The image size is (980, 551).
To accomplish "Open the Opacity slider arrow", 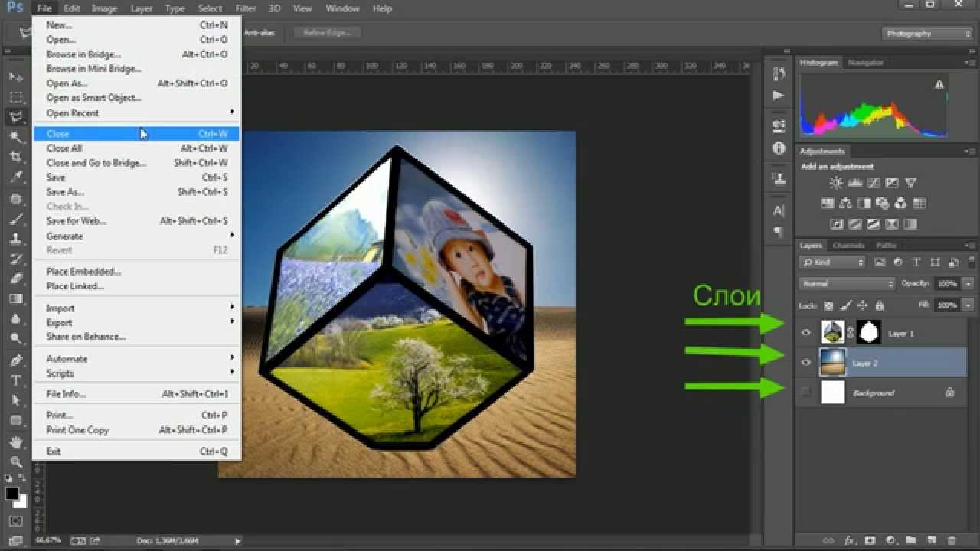I will (968, 283).
